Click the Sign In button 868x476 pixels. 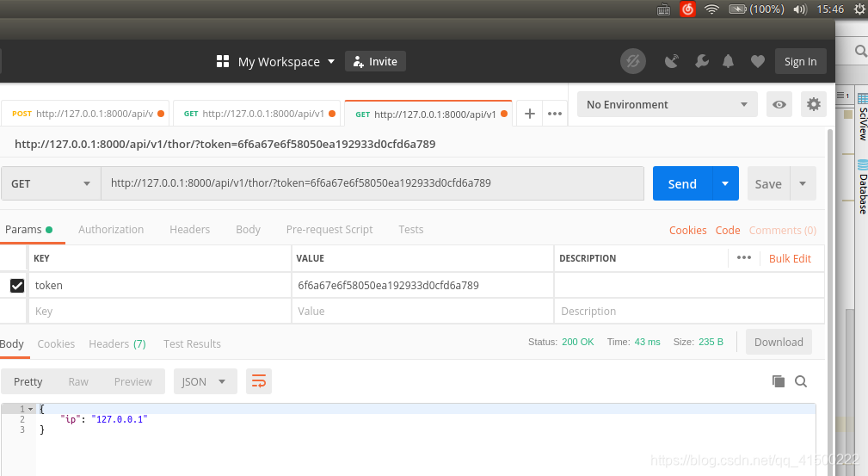tap(800, 61)
